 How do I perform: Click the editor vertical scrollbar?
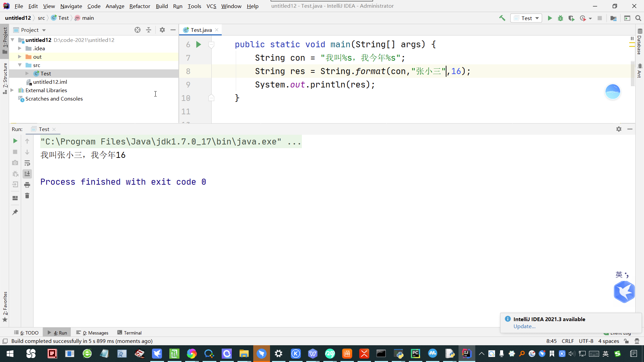(x=633, y=74)
